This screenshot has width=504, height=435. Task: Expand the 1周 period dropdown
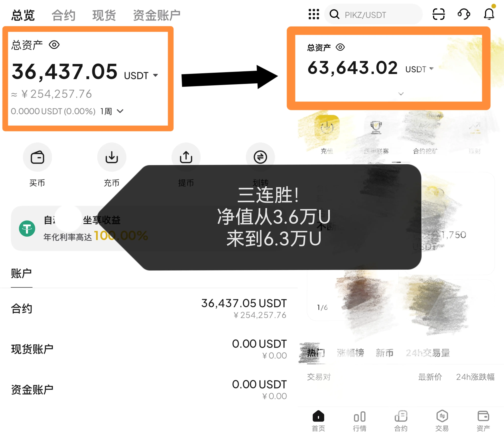point(120,111)
